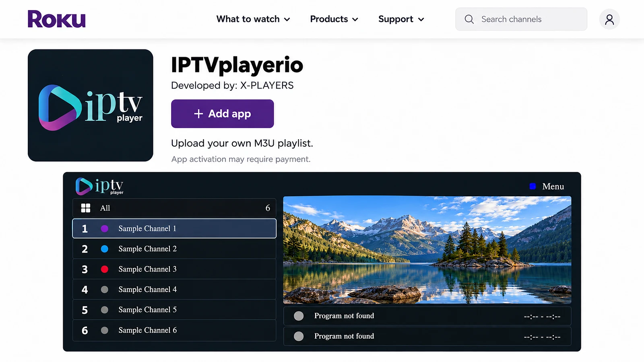Focus the Search channels field

tap(521, 19)
